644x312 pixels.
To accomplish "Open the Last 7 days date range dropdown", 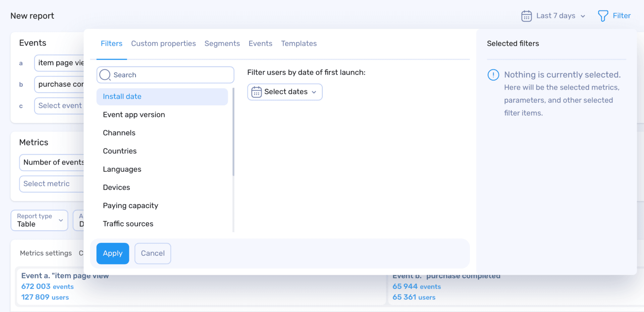I will pyautogui.click(x=556, y=16).
